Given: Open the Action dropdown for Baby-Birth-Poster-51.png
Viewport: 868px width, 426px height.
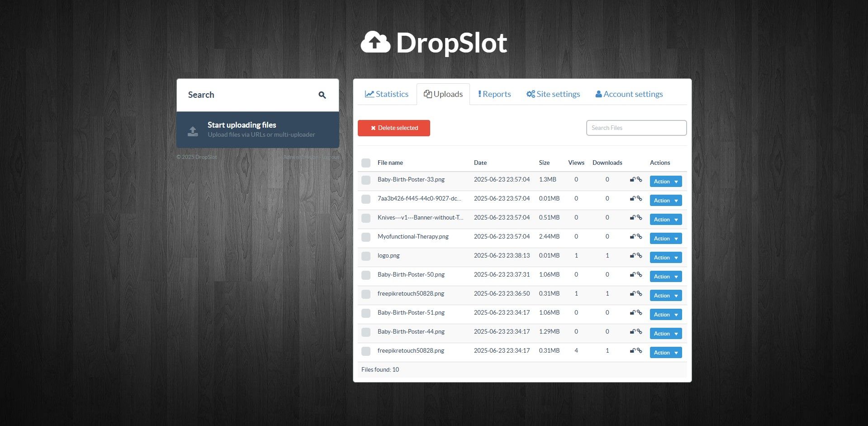Looking at the screenshot, I should [x=666, y=315].
